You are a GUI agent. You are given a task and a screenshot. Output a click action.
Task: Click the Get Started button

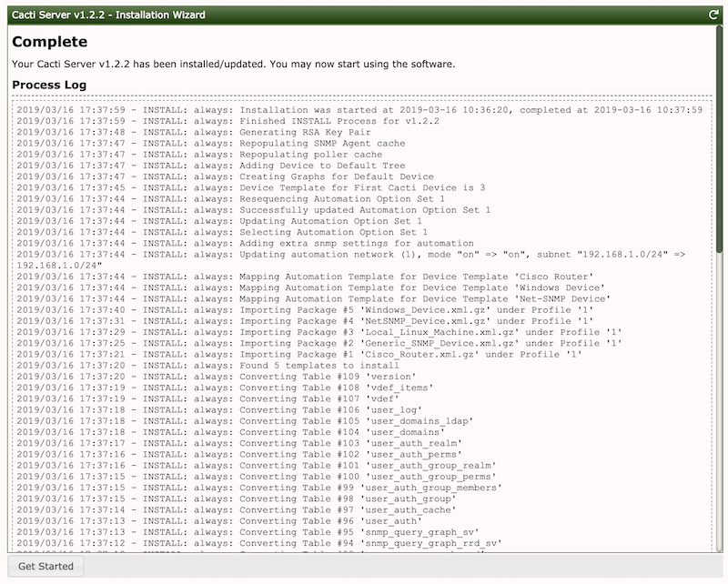tap(45, 566)
